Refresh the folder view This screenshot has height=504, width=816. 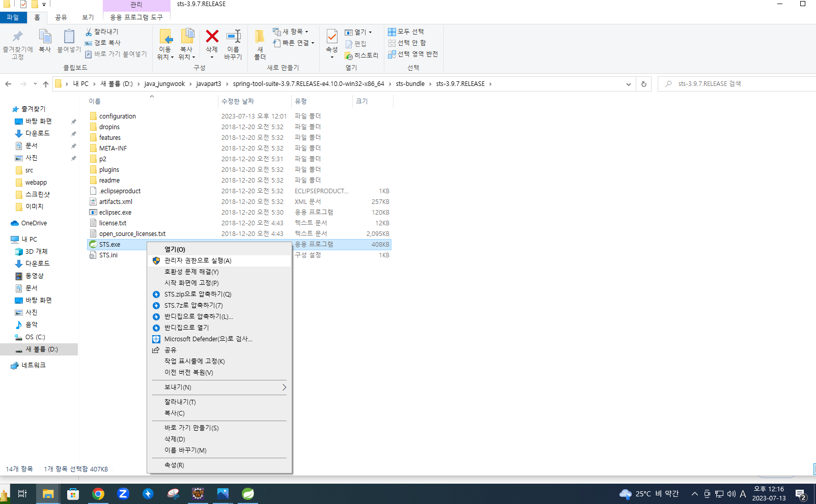[x=644, y=84]
